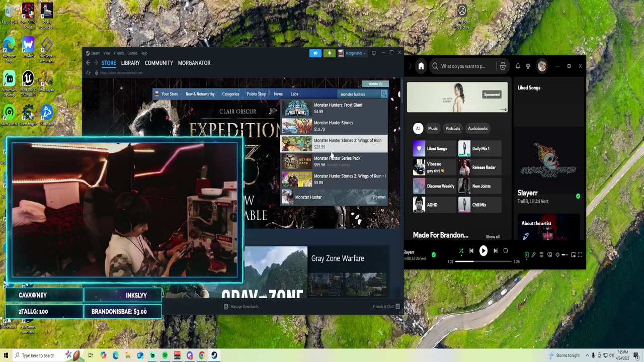Open Task View on taskbar
The image size is (644, 362).
(91, 355)
